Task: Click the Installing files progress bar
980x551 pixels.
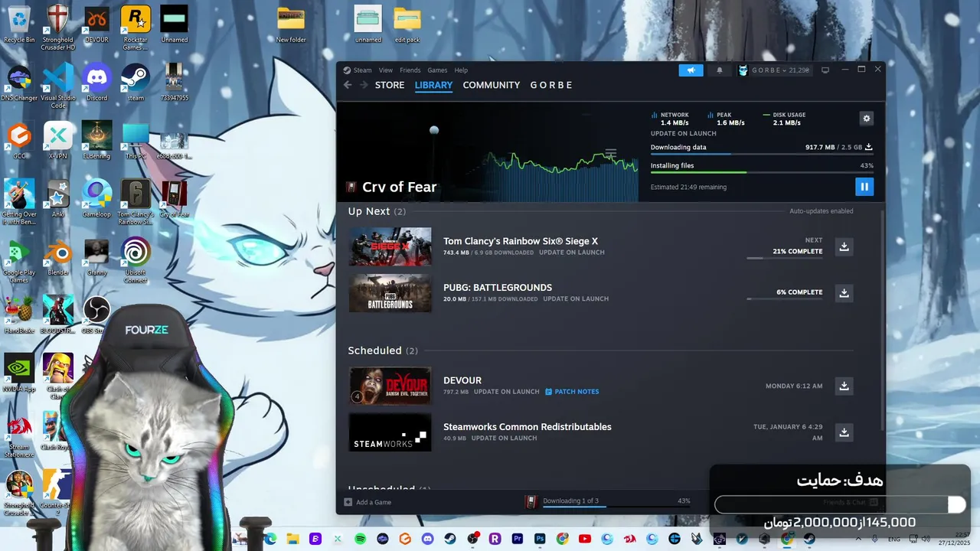Action: 763,172
